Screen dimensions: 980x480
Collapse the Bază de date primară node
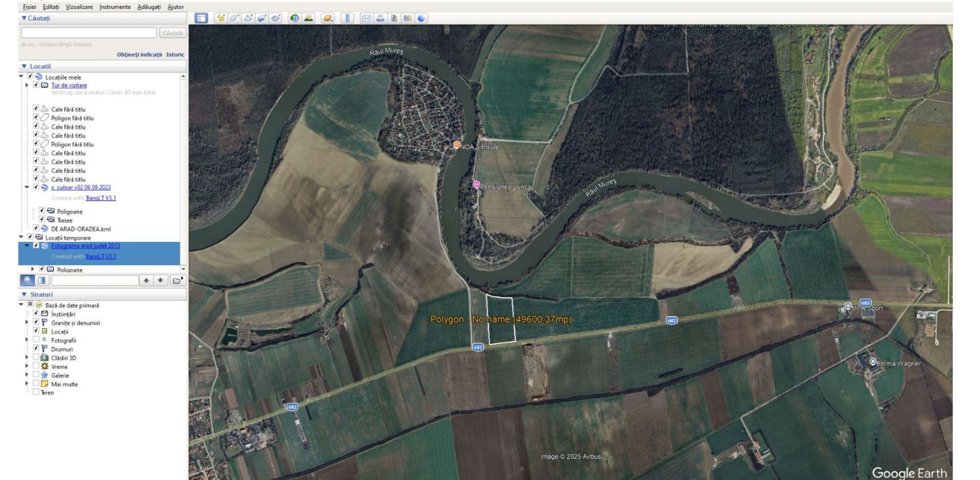pyautogui.click(x=21, y=305)
